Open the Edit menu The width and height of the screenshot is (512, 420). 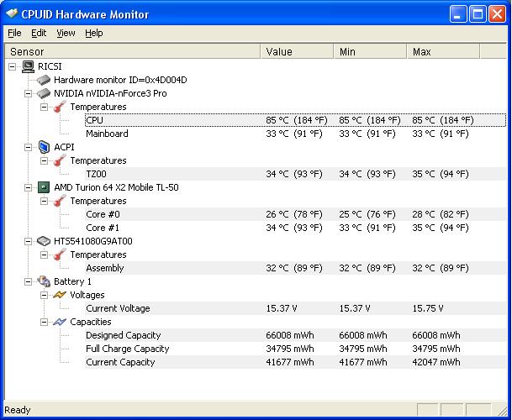pos(39,33)
